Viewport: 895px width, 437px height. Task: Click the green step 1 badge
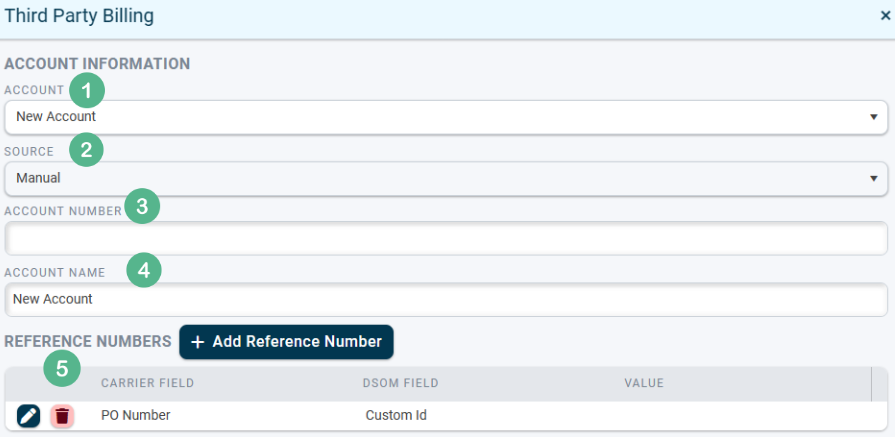(x=86, y=91)
